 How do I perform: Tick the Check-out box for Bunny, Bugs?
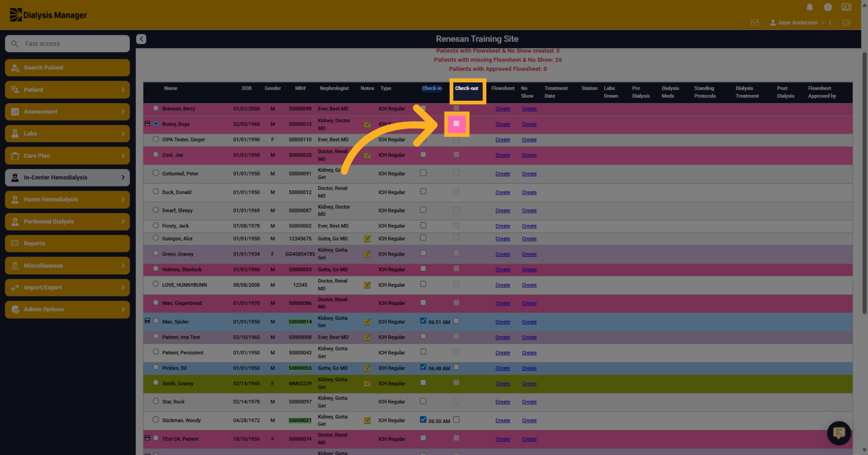(x=456, y=124)
